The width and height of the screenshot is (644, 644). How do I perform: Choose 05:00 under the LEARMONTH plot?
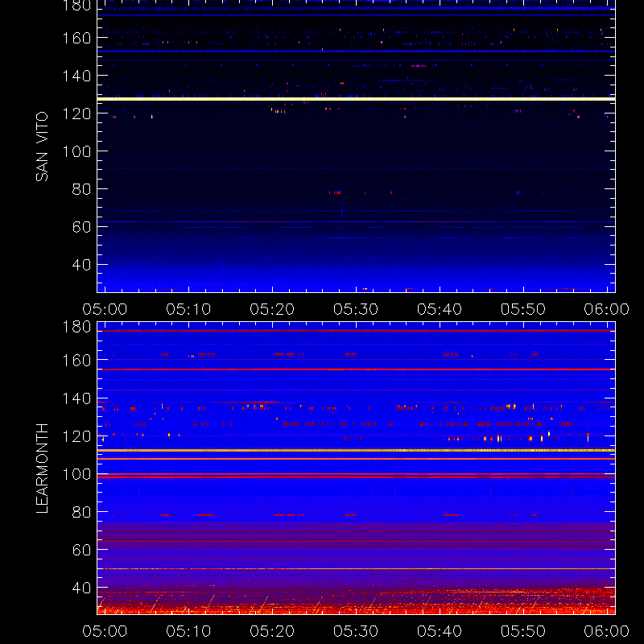click(x=105, y=631)
